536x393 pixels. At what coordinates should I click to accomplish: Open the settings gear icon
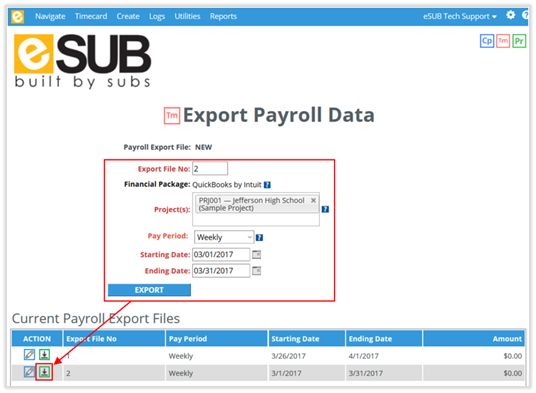tap(510, 15)
